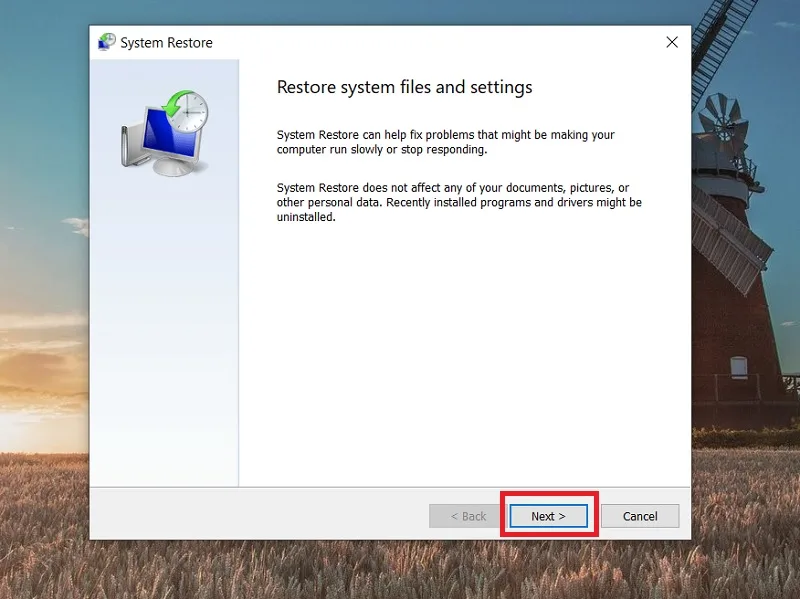800x599 pixels.
Task: Select the "Restore system files and settings" heading
Action: 404,87
